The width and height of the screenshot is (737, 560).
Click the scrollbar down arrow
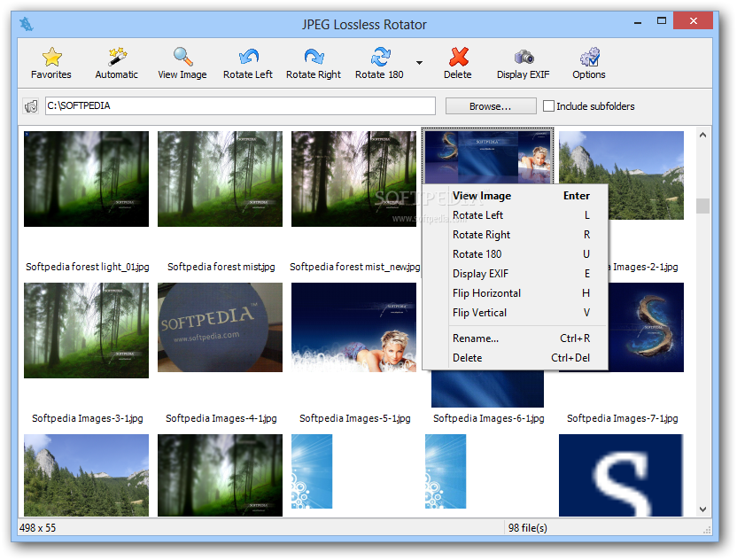click(x=702, y=509)
